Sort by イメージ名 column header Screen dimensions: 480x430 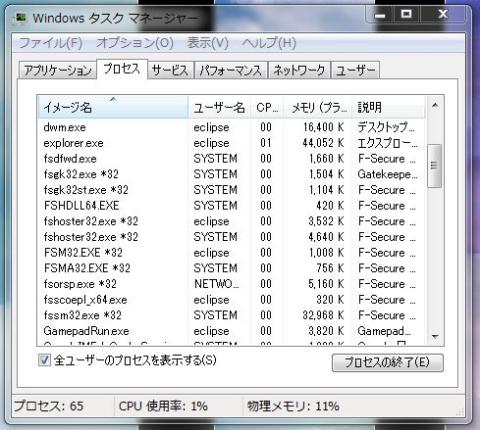coord(113,107)
